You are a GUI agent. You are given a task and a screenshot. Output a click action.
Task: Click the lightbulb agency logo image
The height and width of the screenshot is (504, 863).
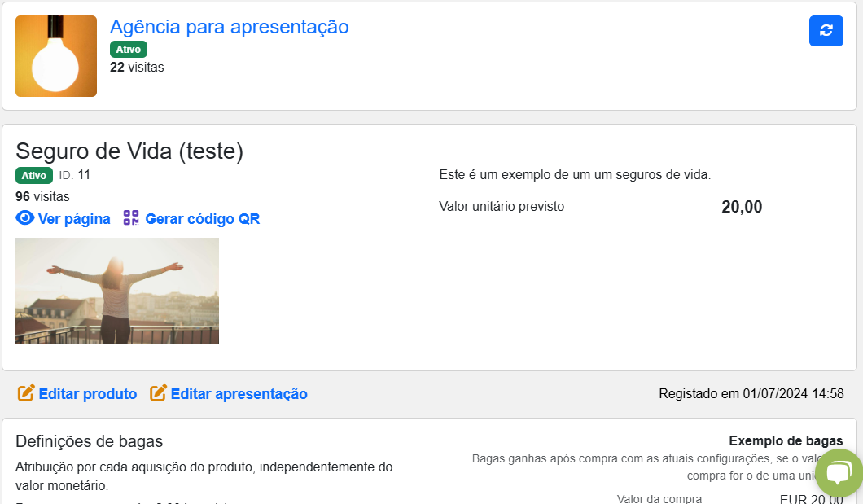56,56
